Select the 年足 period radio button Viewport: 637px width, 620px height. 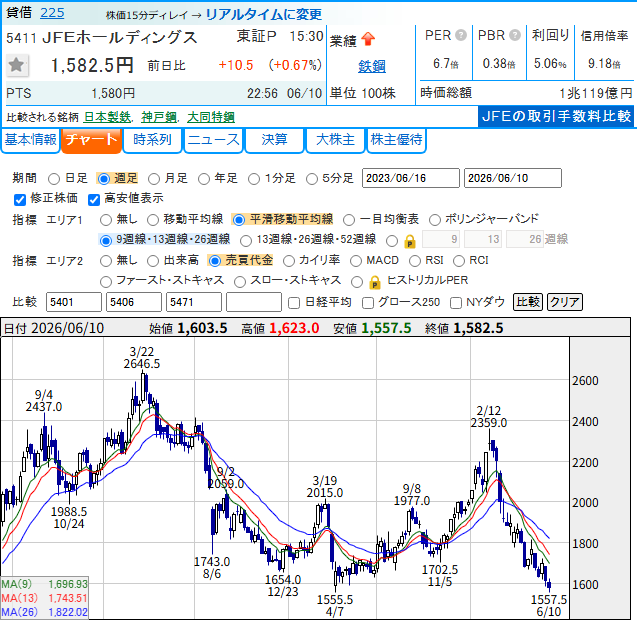point(204,179)
